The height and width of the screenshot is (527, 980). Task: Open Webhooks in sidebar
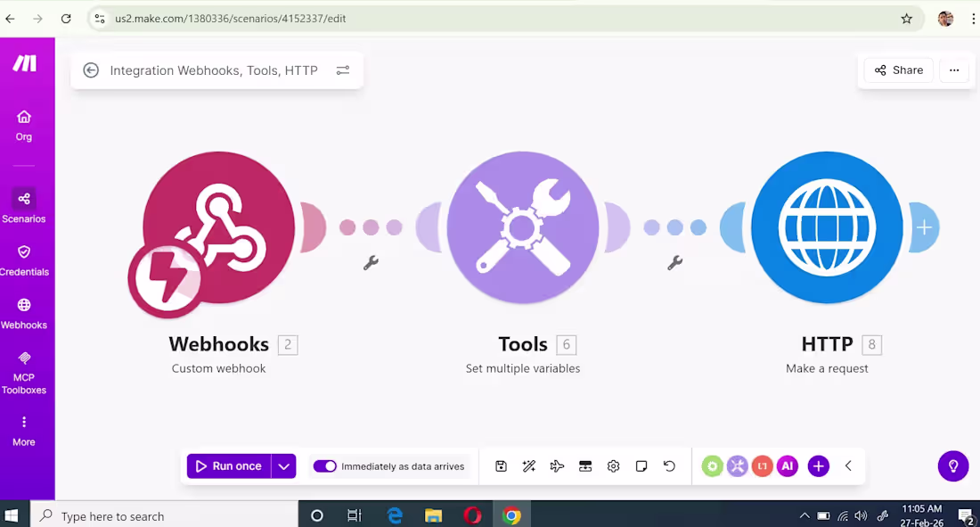click(24, 313)
